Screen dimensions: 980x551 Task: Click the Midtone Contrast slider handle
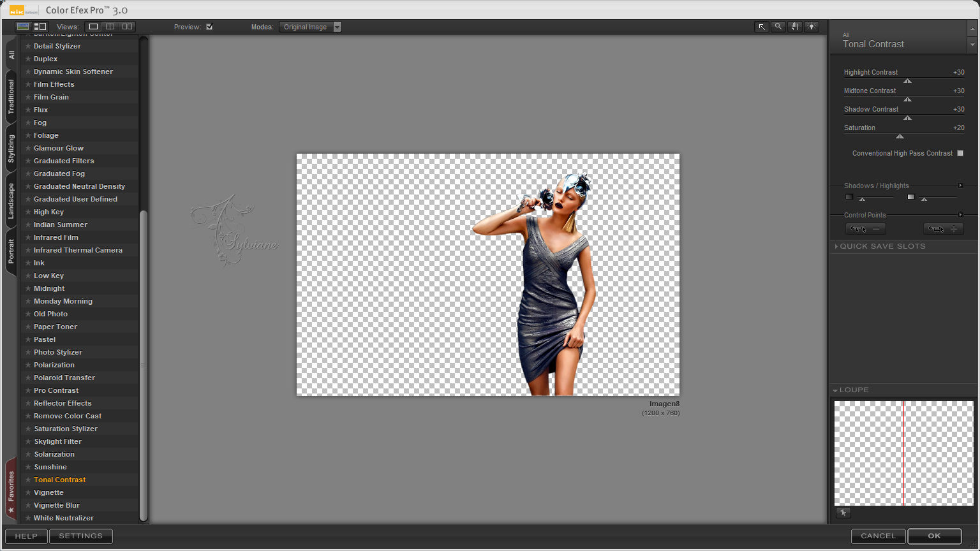tap(907, 99)
